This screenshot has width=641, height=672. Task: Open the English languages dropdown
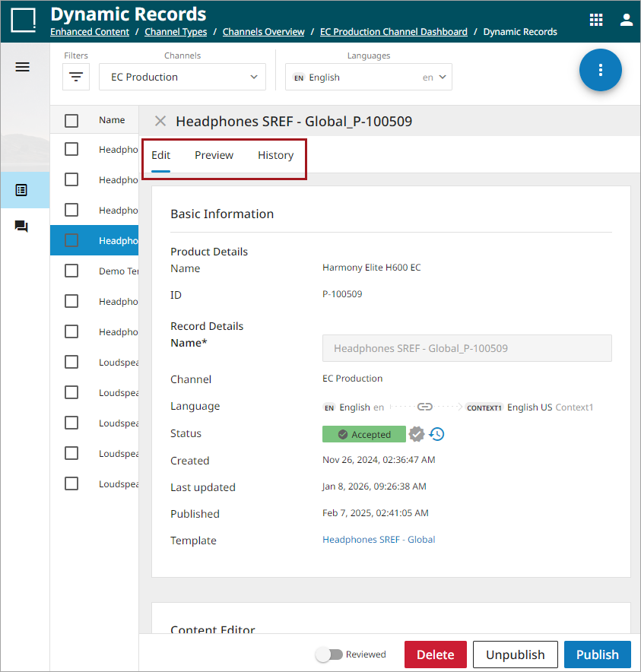pos(369,77)
